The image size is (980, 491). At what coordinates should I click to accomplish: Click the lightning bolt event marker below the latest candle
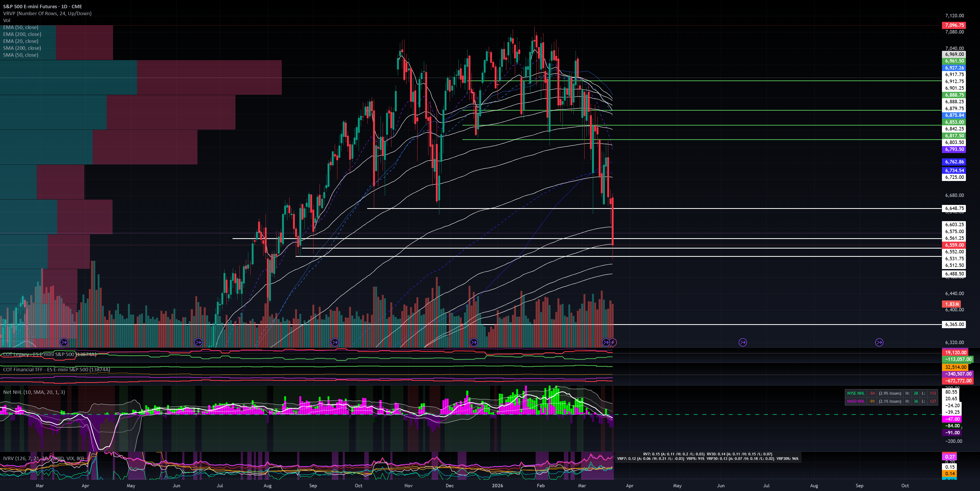(613, 342)
